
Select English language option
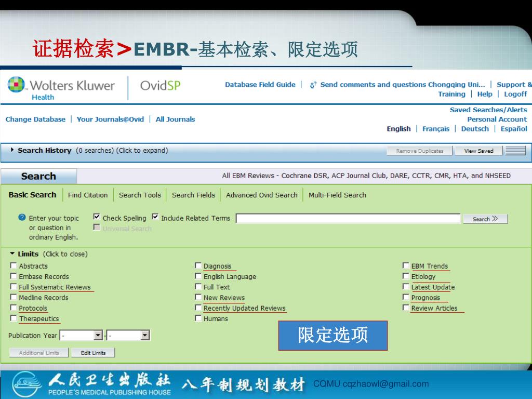click(398, 129)
